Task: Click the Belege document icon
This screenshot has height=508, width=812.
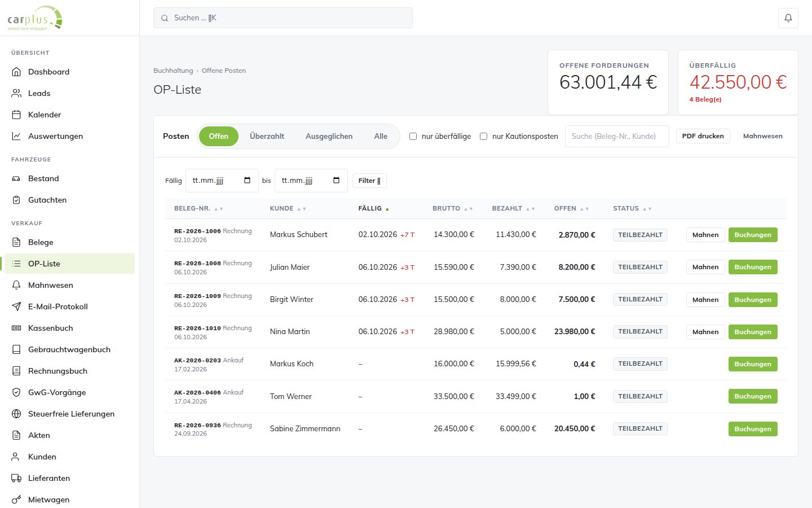Action: 16,242
